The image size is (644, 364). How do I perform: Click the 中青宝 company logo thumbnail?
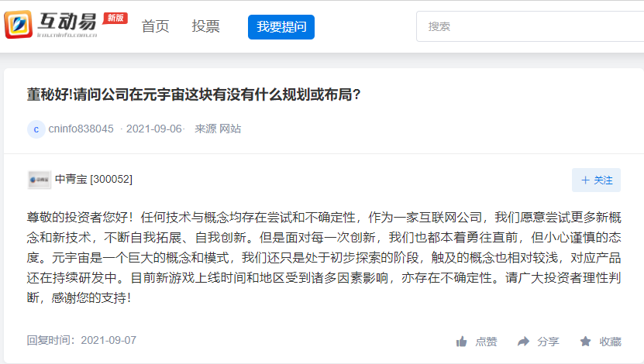[x=39, y=180]
